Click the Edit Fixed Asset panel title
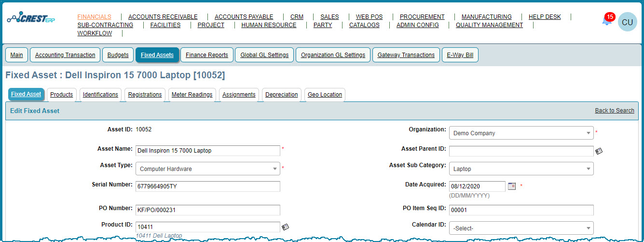 tap(35, 111)
